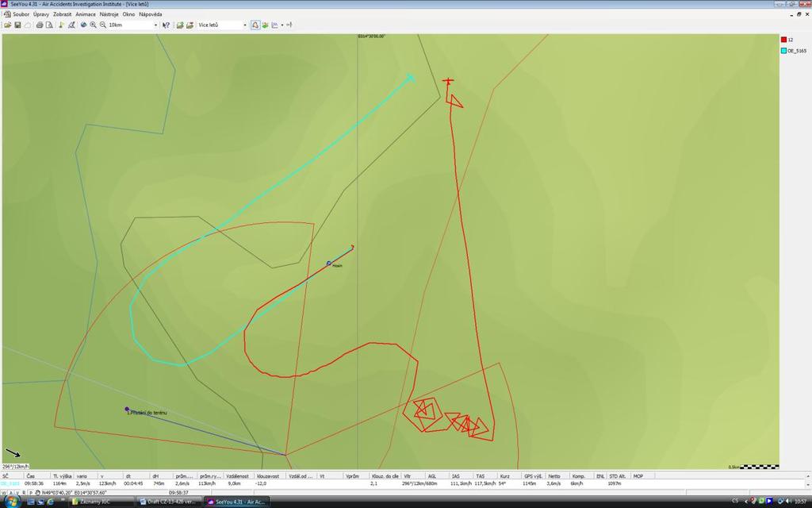Open the Nástroje menu

(x=109, y=14)
